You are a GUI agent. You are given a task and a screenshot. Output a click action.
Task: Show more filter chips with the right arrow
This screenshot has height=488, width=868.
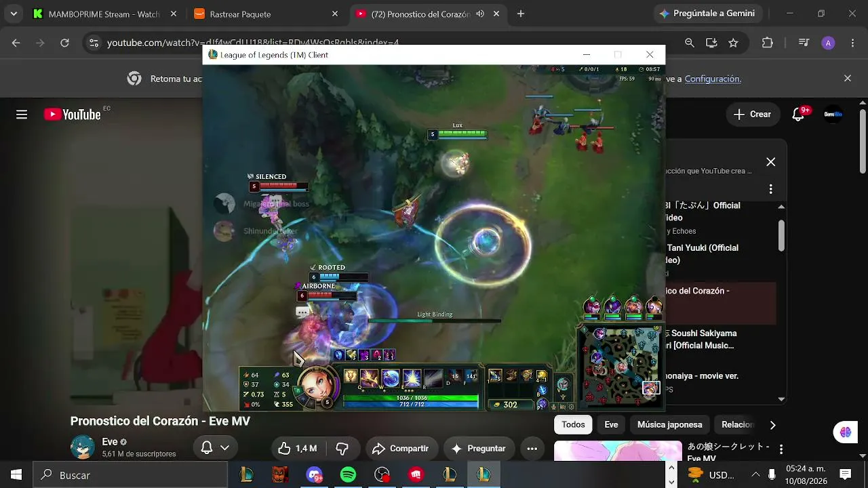pos(772,425)
